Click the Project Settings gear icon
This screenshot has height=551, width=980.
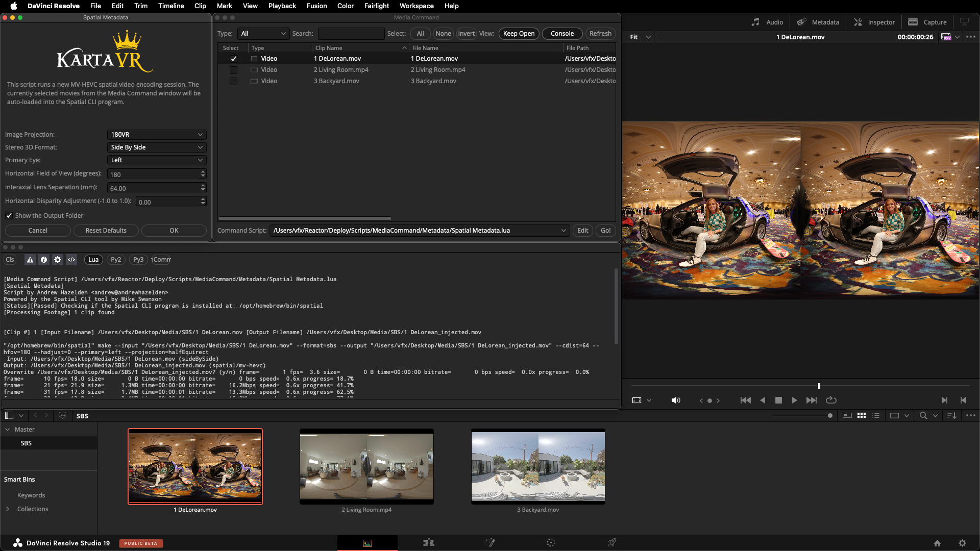point(962,543)
